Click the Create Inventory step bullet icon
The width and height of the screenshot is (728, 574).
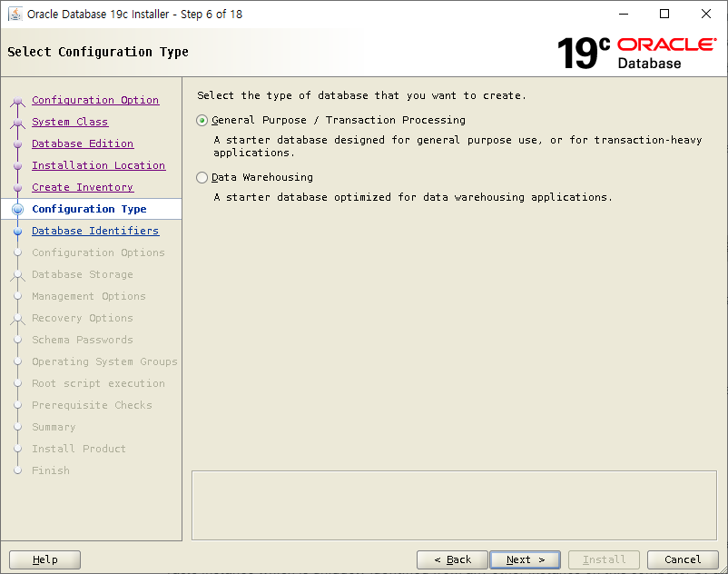[x=17, y=188]
